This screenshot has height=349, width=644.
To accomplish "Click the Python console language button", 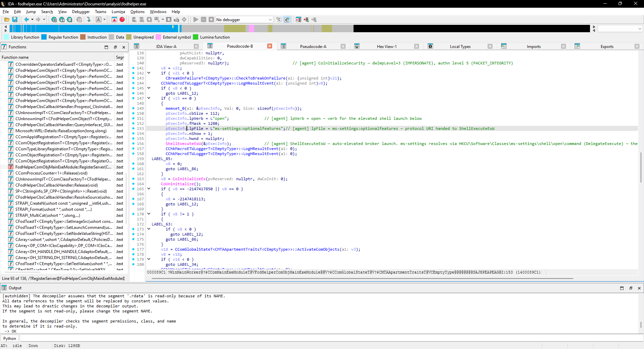I will click(x=10, y=339).
